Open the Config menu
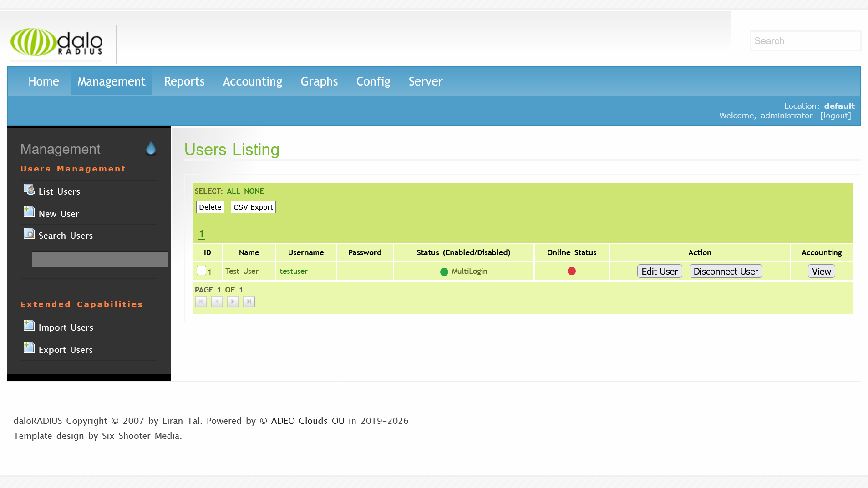 (x=373, y=81)
